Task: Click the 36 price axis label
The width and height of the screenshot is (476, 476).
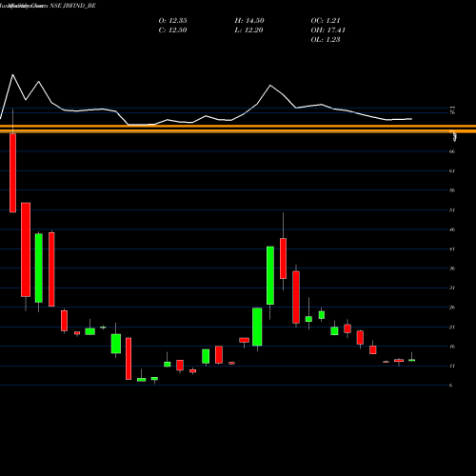Action: coord(452,268)
